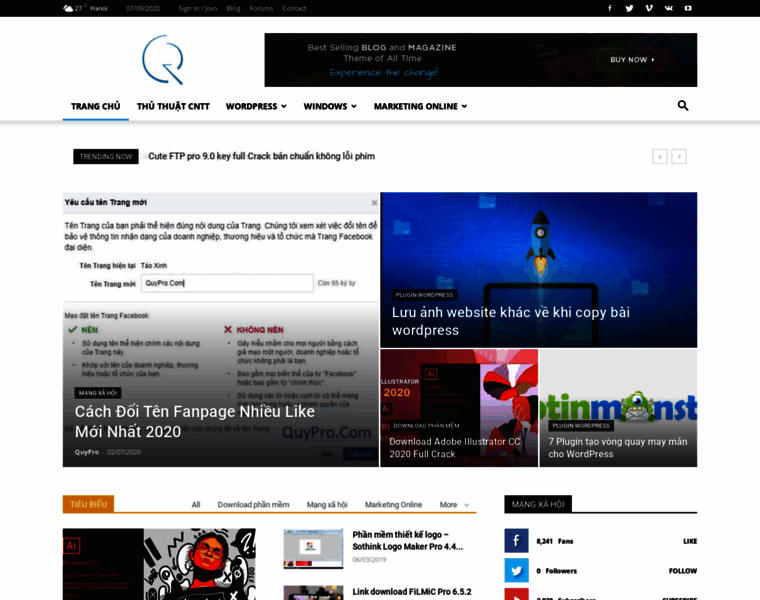Image resolution: width=760 pixels, height=600 pixels.
Task: Show previous trending post arrow
Action: pyautogui.click(x=660, y=156)
